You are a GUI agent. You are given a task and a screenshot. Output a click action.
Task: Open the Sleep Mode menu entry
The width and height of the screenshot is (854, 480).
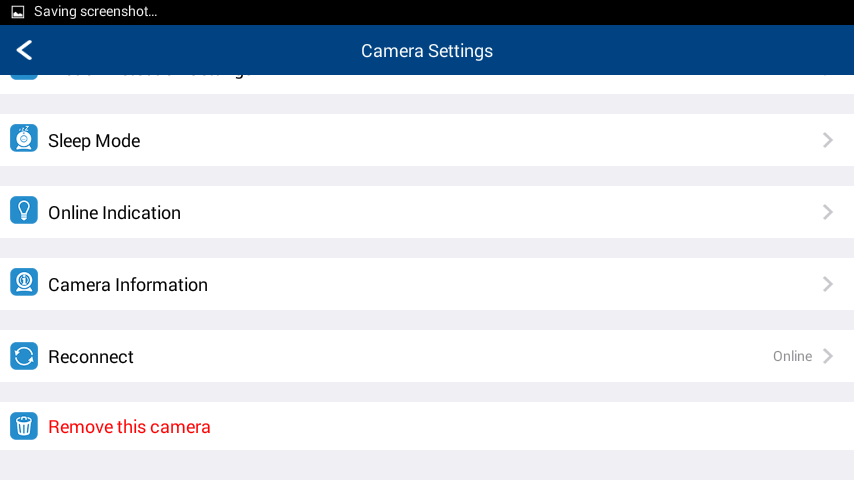[427, 140]
